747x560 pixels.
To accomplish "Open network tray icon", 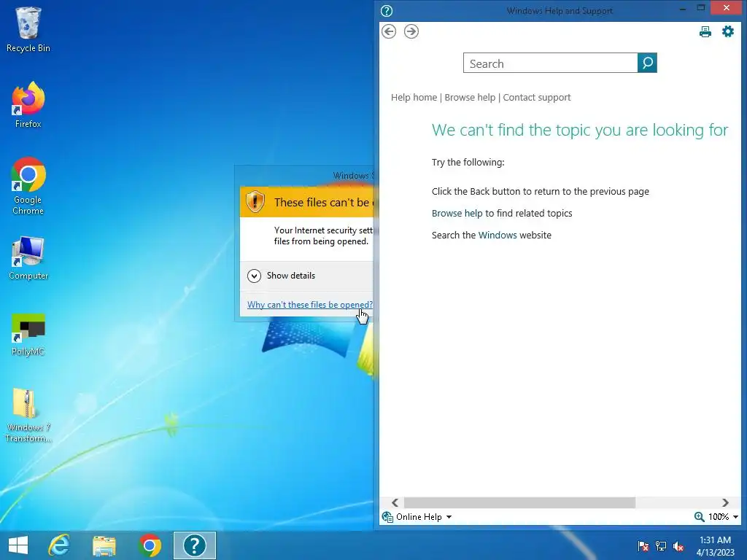I will click(x=661, y=545).
